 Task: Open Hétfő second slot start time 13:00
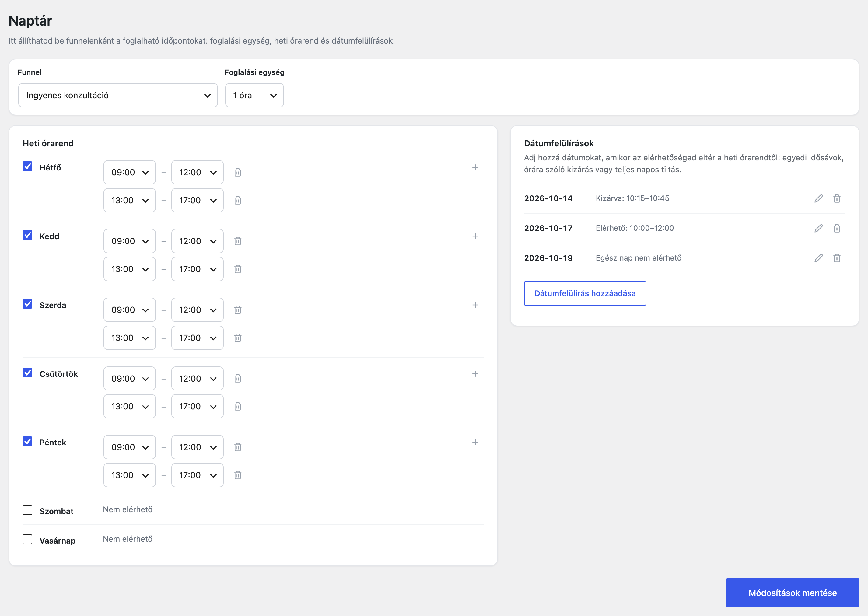click(x=130, y=200)
